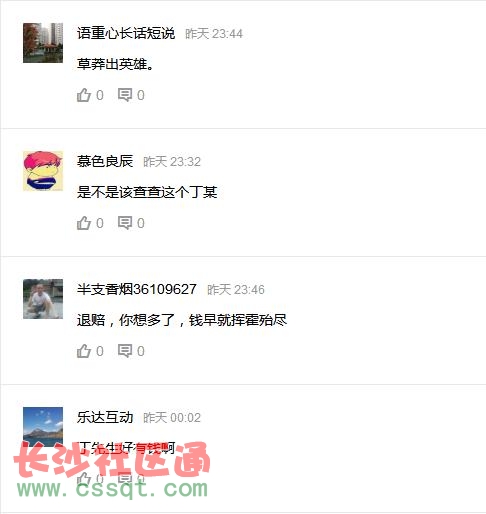Screen dimensions: 486x514
Task: Open username 乐达互动 profile
Action: pyautogui.click(x=105, y=417)
